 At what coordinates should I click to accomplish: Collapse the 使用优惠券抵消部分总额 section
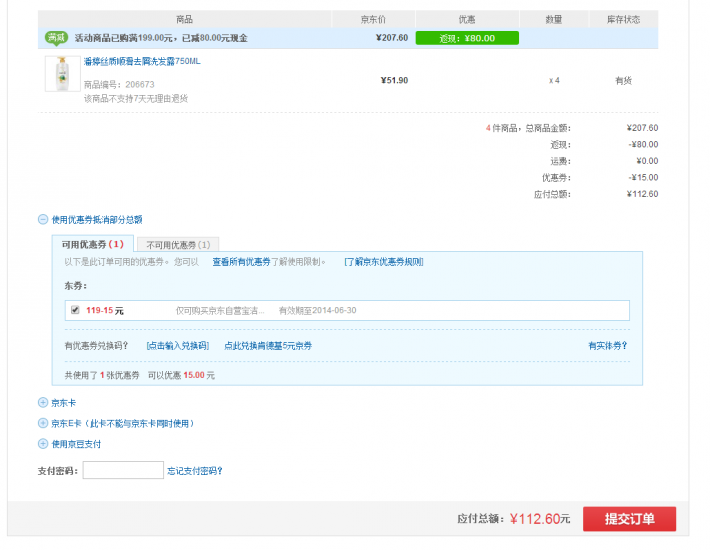point(43,219)
